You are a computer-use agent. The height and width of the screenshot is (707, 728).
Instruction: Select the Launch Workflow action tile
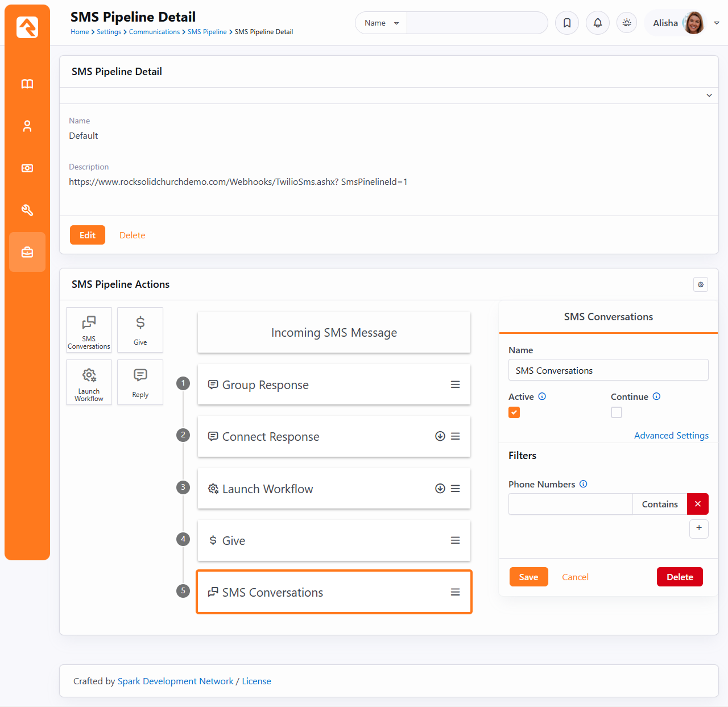[x=89, y=382]
